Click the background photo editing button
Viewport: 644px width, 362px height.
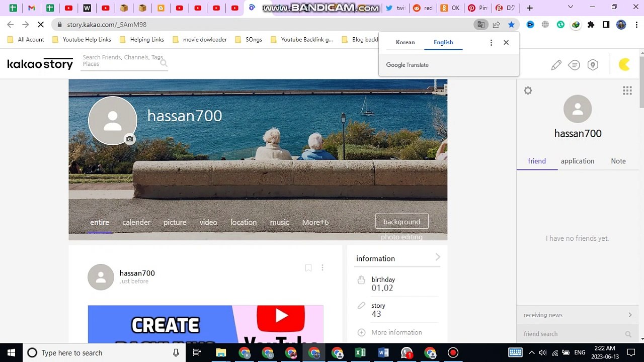(401, 222)
